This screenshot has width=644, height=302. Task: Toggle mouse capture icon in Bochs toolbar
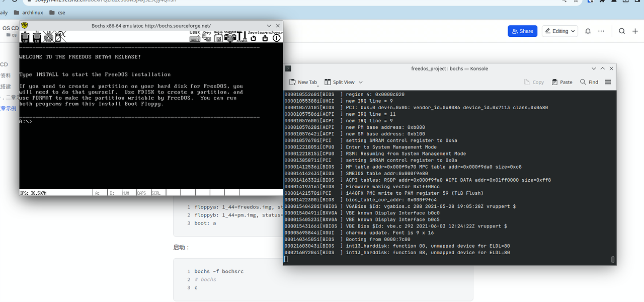click(x=60, y=37)
